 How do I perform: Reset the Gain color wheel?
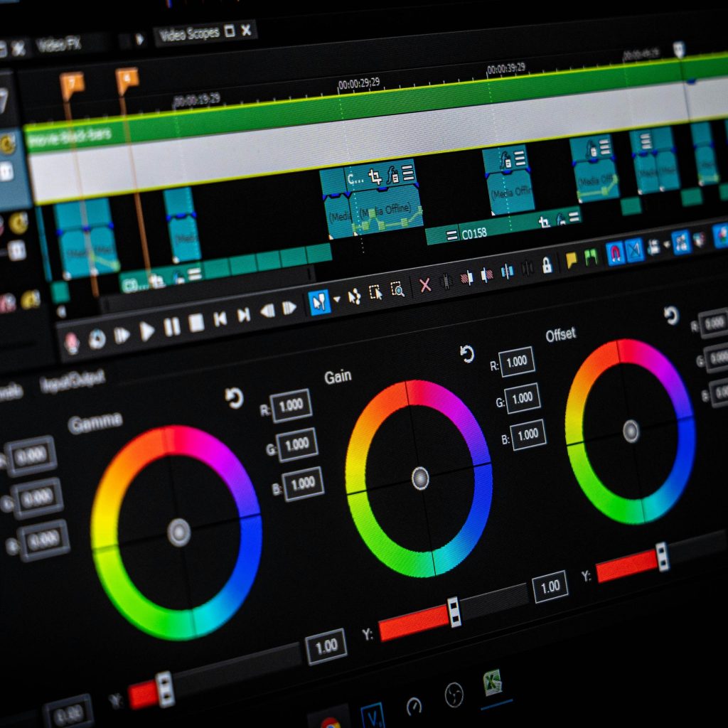point(466,354)
